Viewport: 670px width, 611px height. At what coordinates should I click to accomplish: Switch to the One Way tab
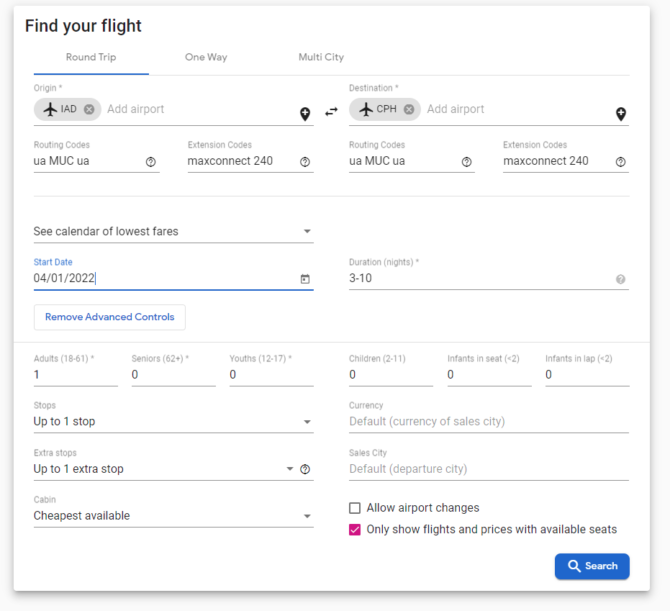tap(206, 57)
